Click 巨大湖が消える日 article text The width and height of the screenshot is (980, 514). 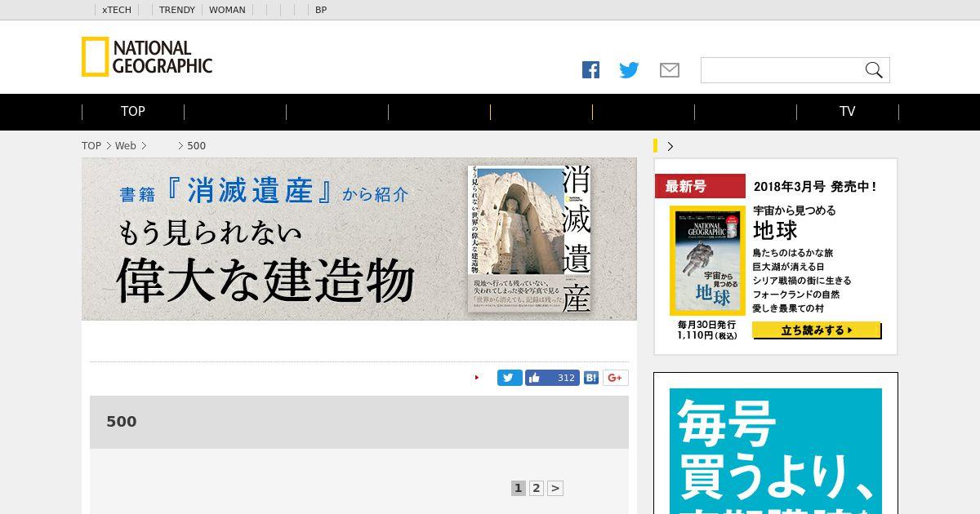point(788,267)
